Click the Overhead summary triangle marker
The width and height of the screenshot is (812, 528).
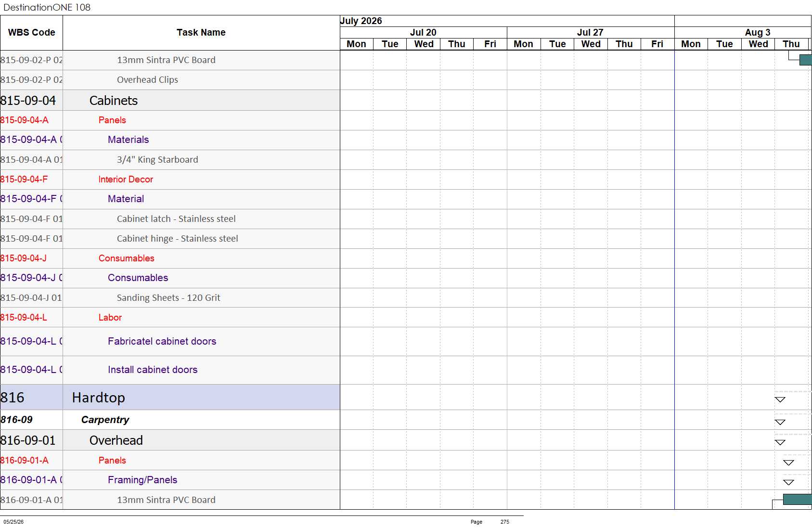point(780,442)
